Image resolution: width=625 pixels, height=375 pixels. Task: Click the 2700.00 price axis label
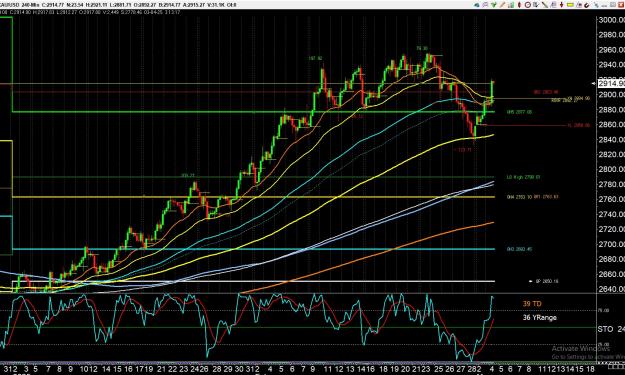611,244
